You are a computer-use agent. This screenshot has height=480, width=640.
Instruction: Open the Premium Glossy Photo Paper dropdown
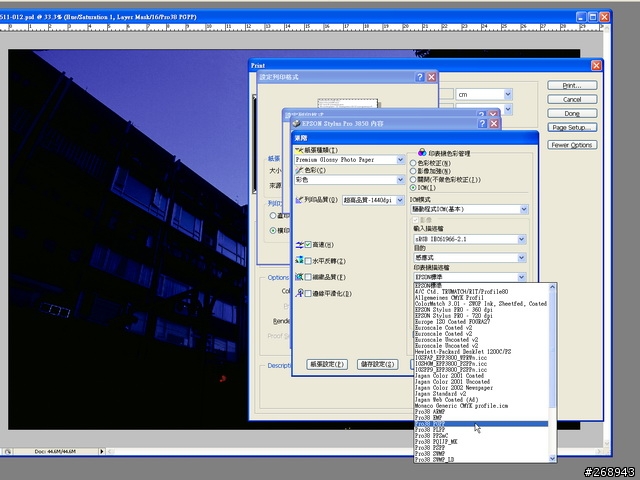400,160
